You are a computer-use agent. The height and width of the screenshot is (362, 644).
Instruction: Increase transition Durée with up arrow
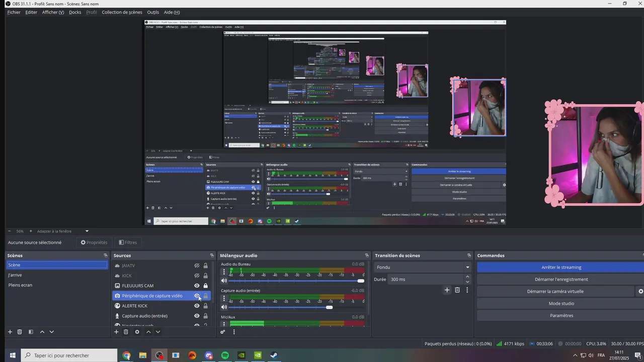(467, 277)
